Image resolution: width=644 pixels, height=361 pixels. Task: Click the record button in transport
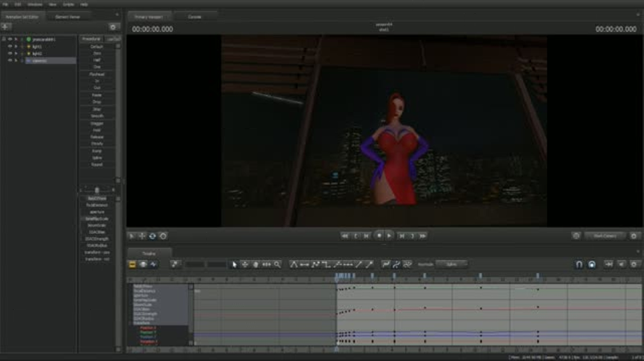pos(379,236)
